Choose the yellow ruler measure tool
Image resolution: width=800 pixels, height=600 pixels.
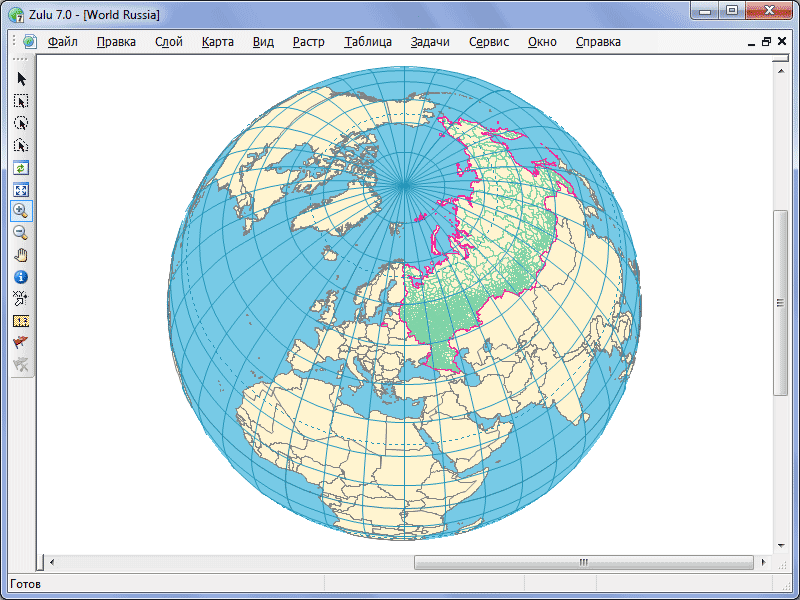pos(21,320)
